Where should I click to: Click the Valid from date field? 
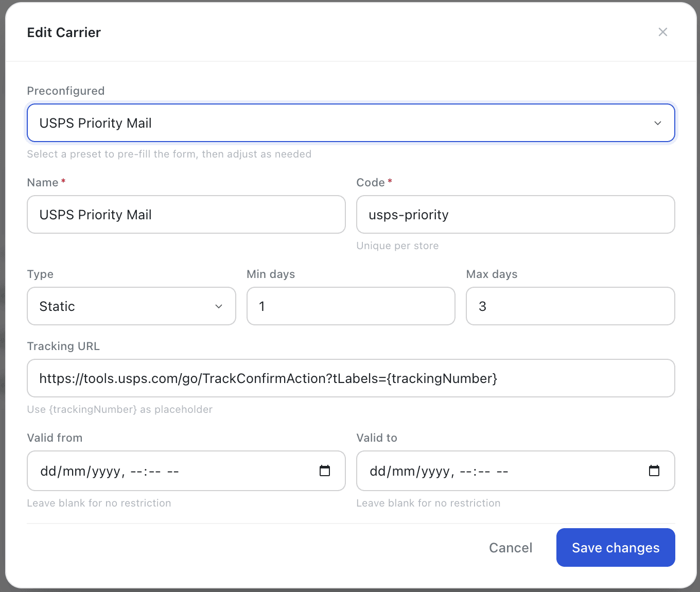pyautogui.click(x=186, y=471)
